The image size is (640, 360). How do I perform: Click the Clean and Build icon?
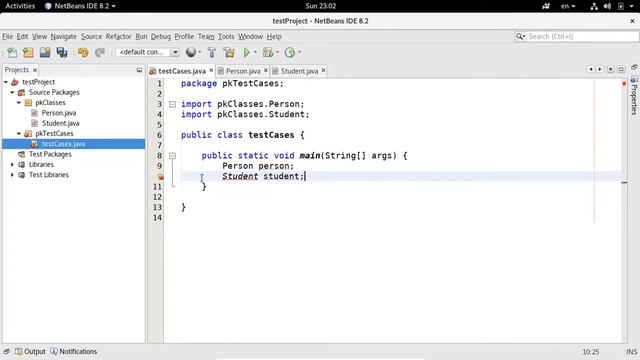[x=229, y=52]
